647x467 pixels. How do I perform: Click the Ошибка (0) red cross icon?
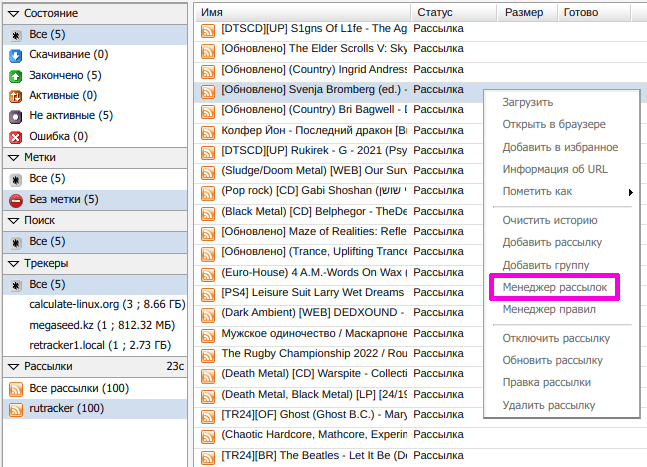click(15, 137)
